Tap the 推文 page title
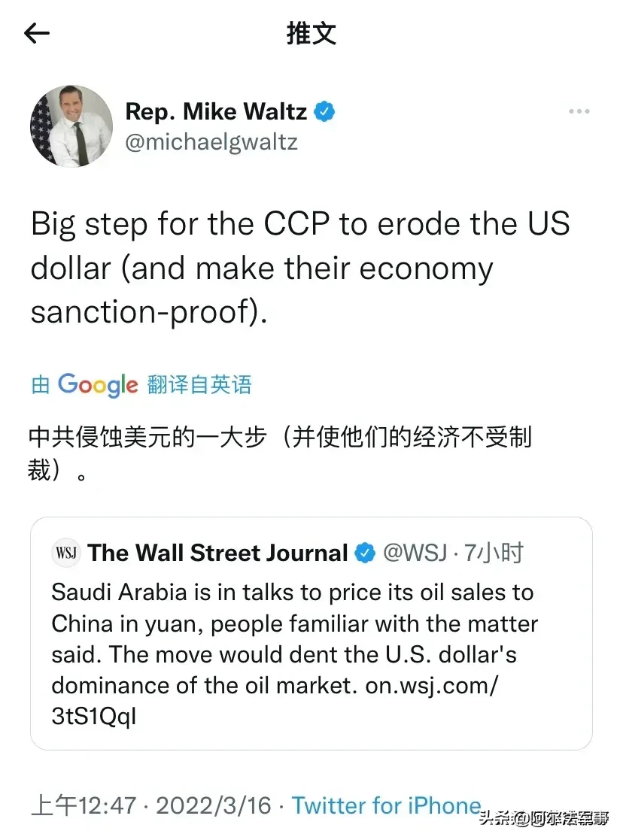Screen dimensions: 623x840 pyautogui.click(x=311, y=33)
